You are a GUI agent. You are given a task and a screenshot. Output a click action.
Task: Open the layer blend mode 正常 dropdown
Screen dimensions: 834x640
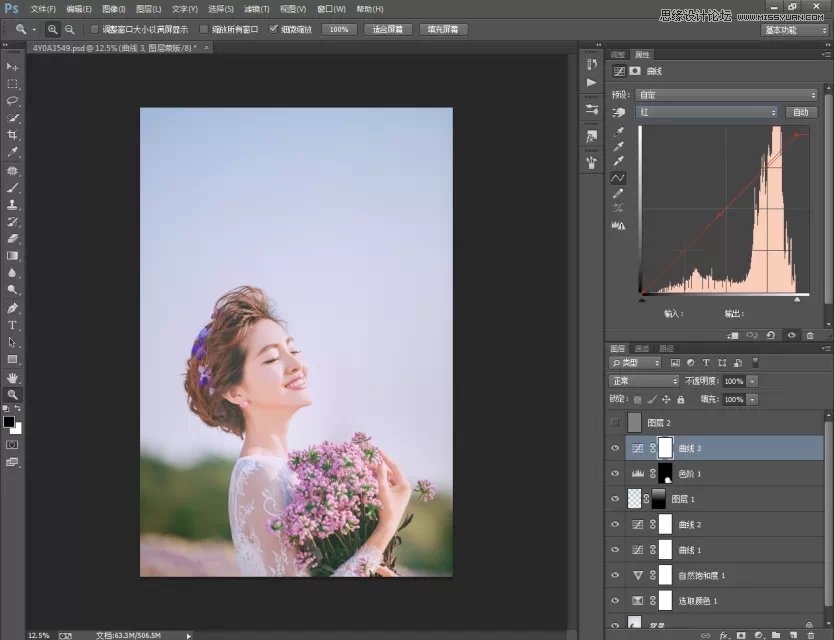tap(645, 381)
